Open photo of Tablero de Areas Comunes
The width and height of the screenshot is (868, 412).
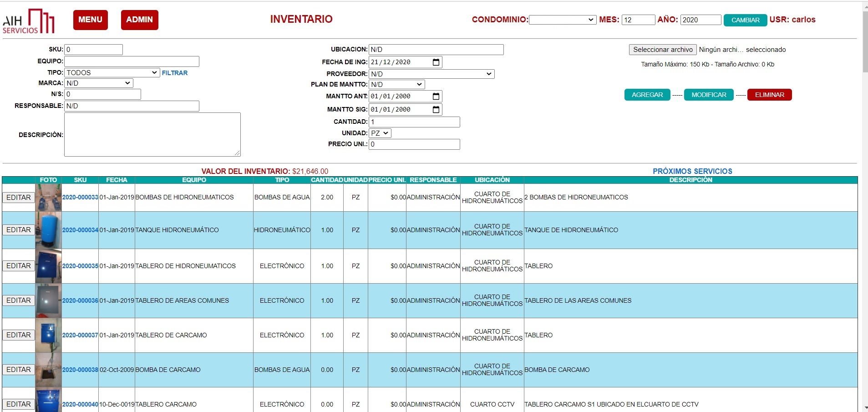pyautogui.click(x=48, y=300)
